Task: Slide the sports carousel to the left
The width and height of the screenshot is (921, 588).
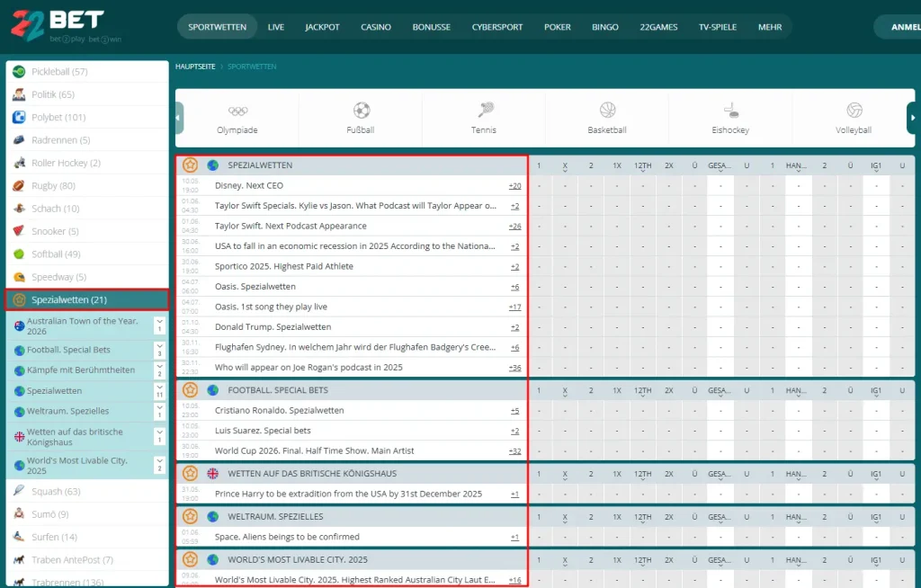Action: (179, 118)
